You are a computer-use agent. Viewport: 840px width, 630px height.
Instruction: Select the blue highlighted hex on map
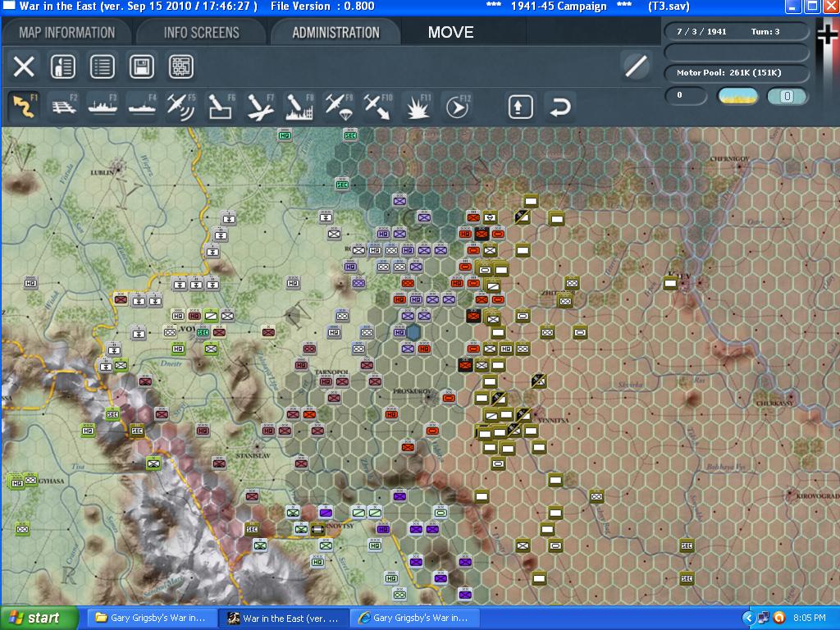[x=413, y=332]
